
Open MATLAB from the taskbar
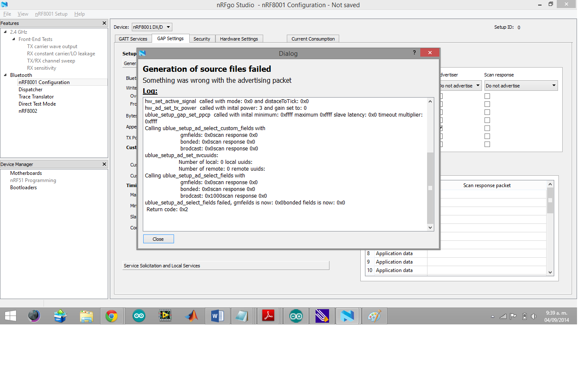(191, 316)
